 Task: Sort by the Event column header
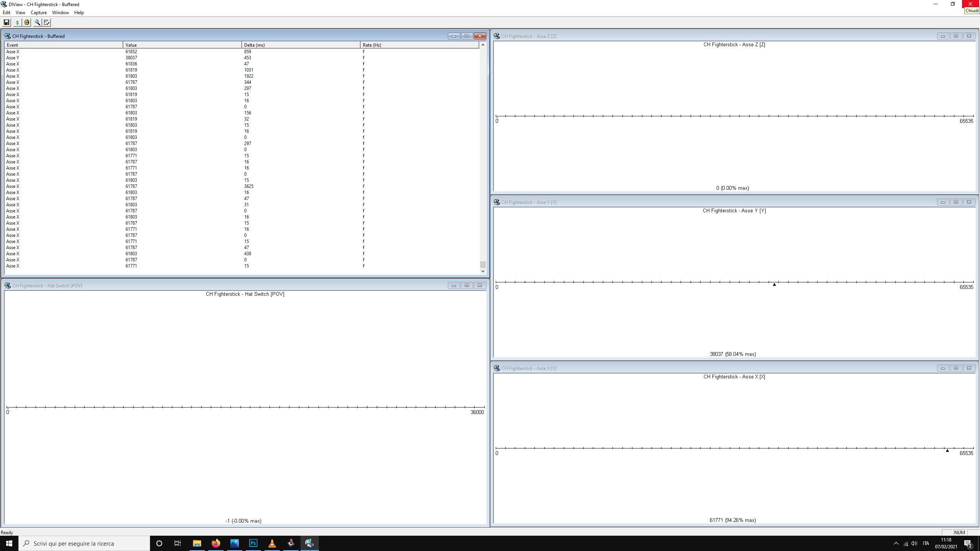64,45
